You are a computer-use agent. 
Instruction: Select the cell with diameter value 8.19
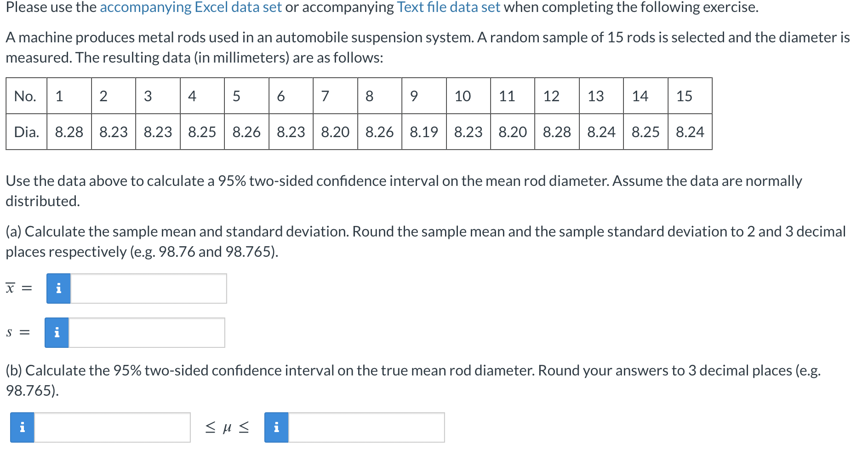tap(423, 132)
